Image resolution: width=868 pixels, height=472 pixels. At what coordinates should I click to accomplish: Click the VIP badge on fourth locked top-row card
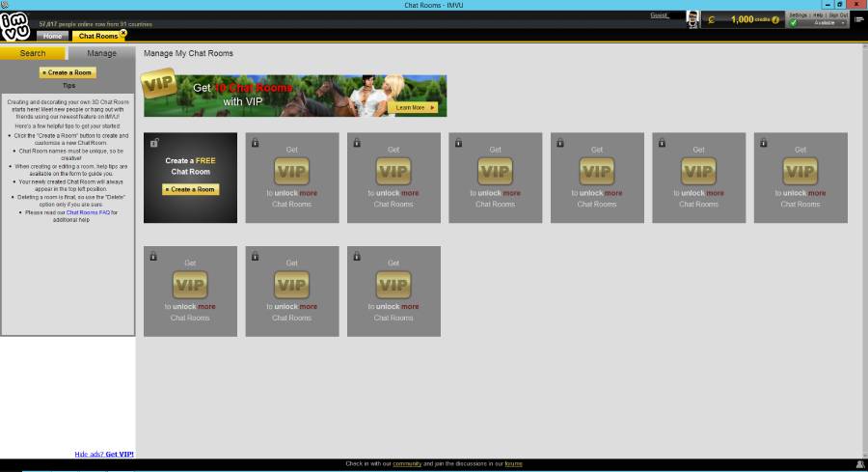(x=597, y=171)
